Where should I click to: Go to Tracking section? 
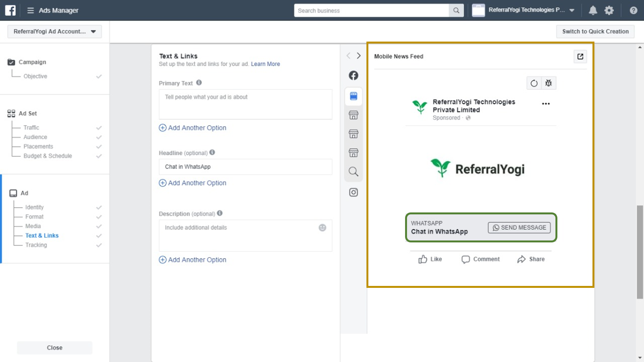pos(36,245)
